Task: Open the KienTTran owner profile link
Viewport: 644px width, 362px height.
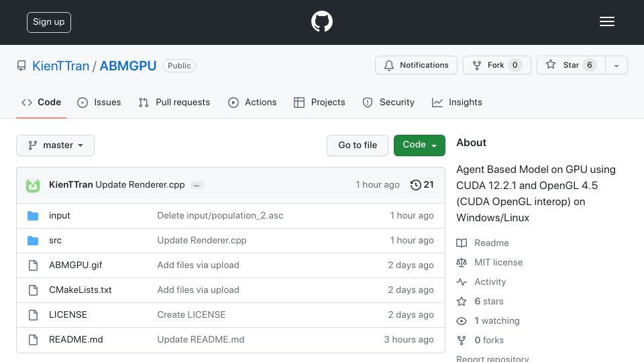Action: click(x=61, y=66)
